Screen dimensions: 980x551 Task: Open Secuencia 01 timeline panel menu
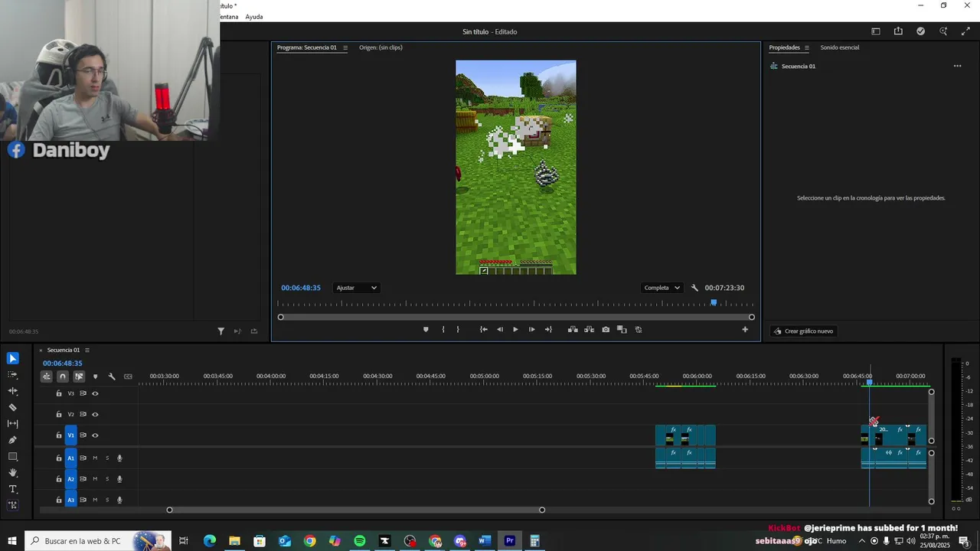87,350
